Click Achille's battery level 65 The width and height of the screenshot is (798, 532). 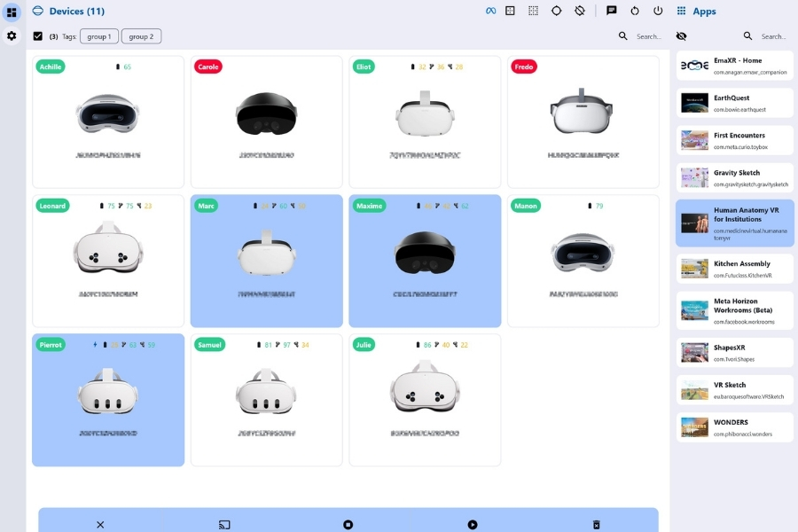[127, 66]
